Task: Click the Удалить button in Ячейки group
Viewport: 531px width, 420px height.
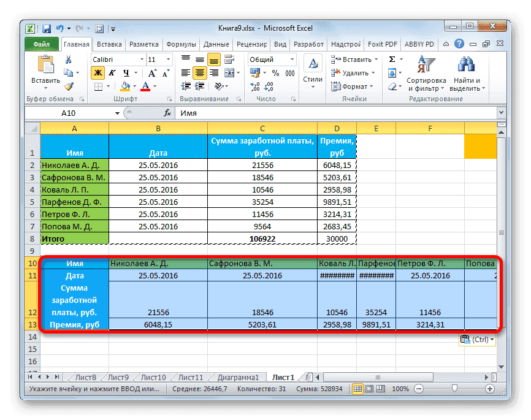Action: click(x=351, y=73)
